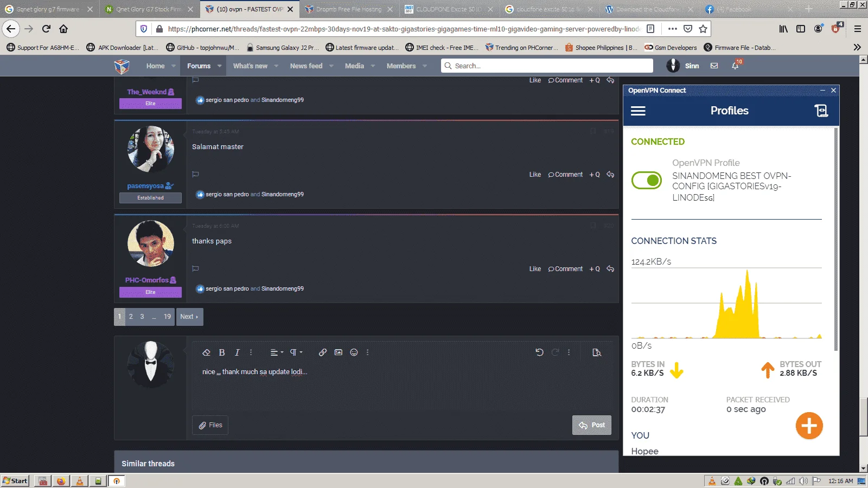Viewport: 868px width, 488px height.
Task: Click the undo icon in editor
Action: tap(539, 352)
